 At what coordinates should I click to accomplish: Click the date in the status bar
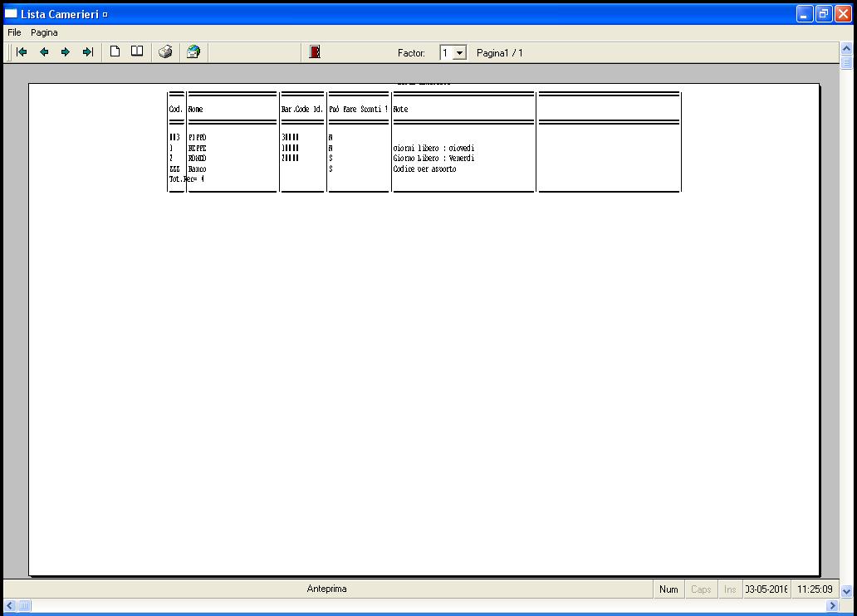(x=766, y=589)
